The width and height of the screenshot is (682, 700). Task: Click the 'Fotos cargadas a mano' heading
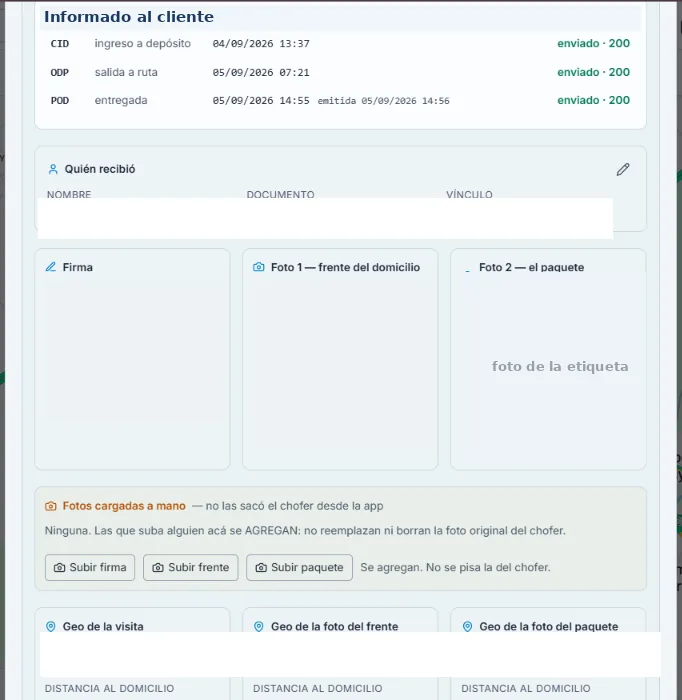[x=124, y=506]
